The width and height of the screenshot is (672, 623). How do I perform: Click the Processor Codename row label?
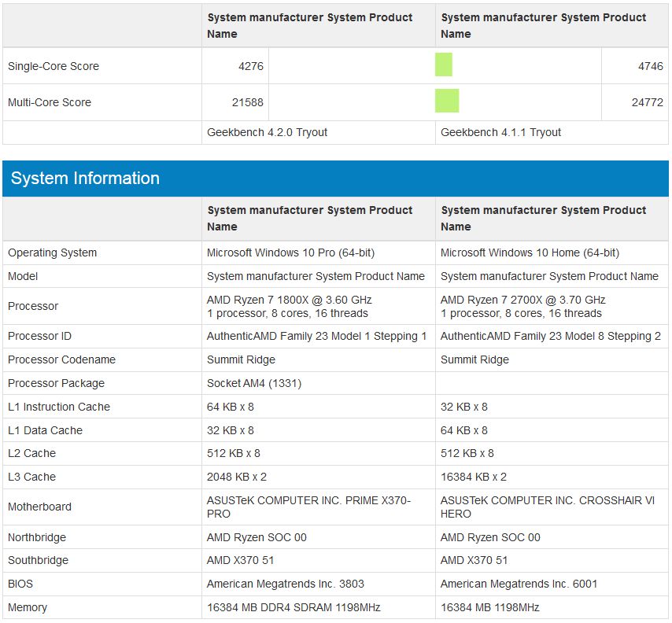(x=61, y=360)
